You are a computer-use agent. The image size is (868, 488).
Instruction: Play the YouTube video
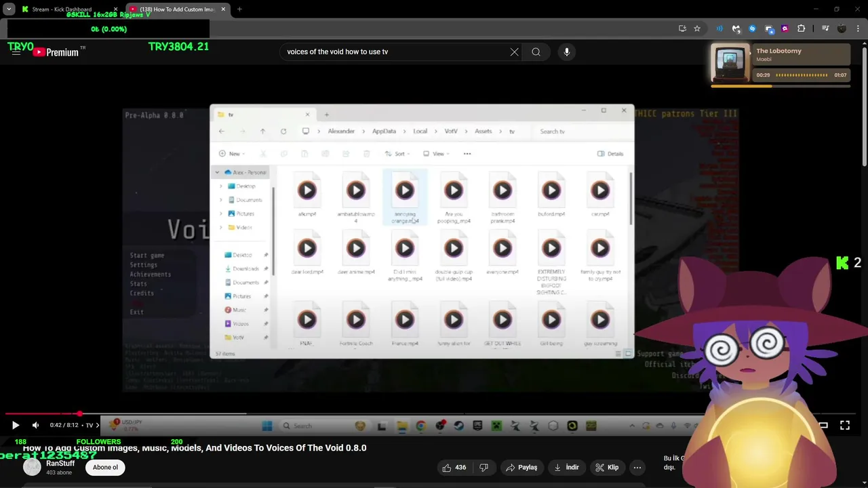(x=15, y=425)
